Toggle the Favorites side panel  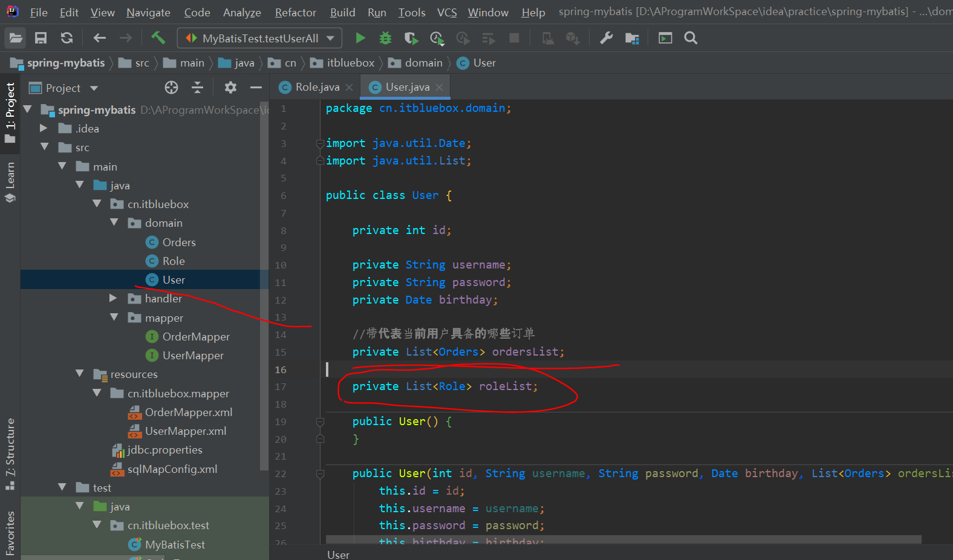pos(10,533)
